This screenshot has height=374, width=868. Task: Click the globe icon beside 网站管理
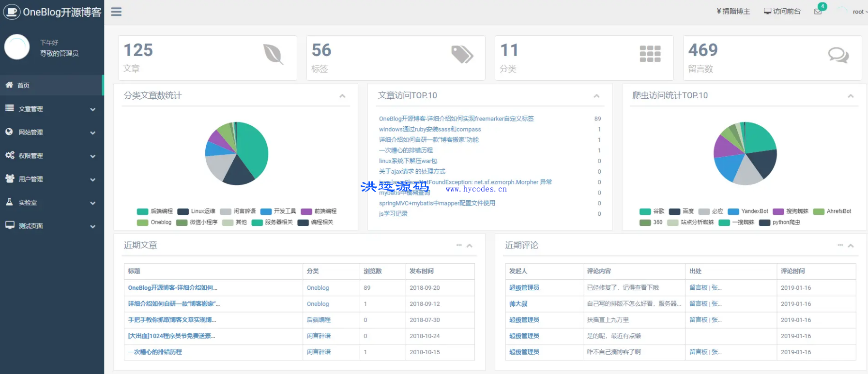[x=9, y=132]
